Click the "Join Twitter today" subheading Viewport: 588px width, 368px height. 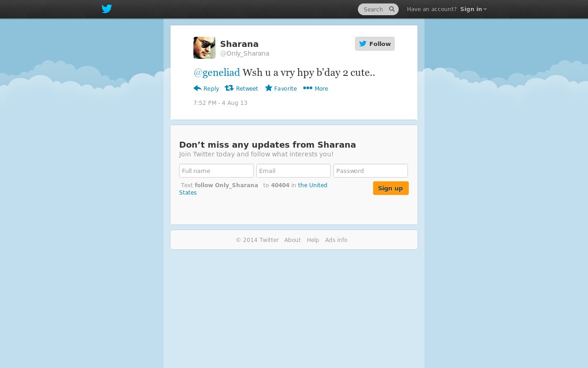pyautogui.click(x=256, y=154)
